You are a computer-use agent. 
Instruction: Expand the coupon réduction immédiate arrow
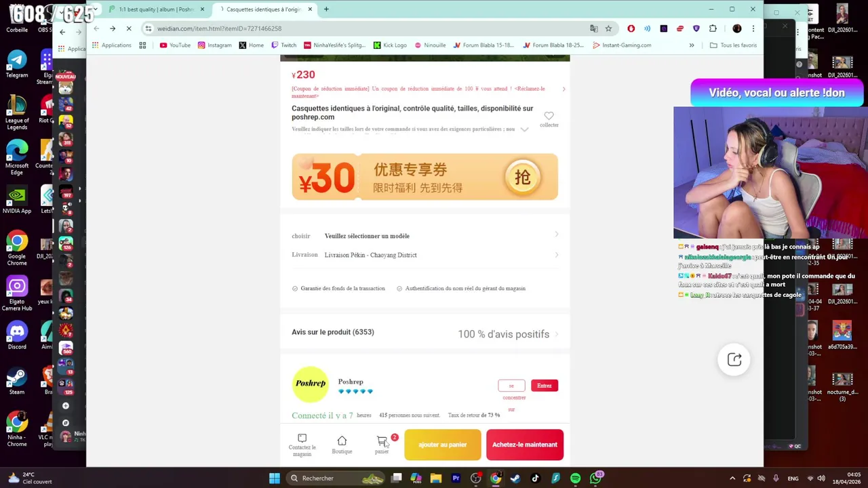click(564, 89)
